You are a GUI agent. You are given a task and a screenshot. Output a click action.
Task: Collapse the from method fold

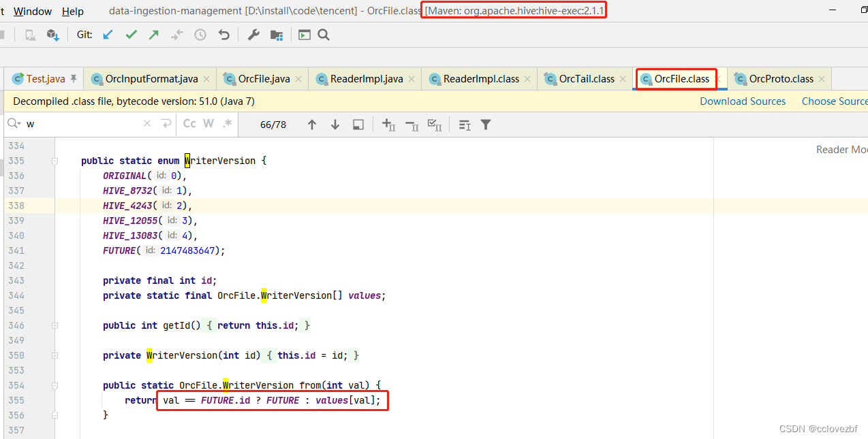tap(55, 385)
